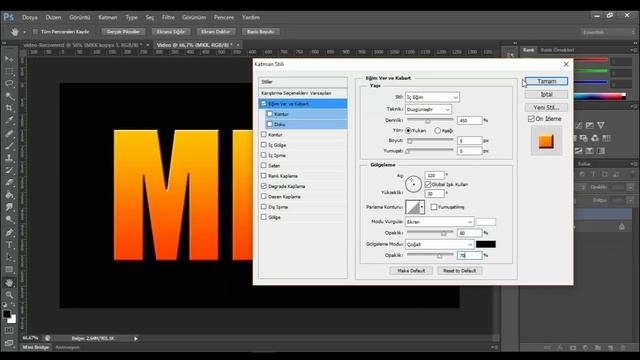Switch to the Video document tab
Screen dimensions: 640x360
[x=195, y=45]
